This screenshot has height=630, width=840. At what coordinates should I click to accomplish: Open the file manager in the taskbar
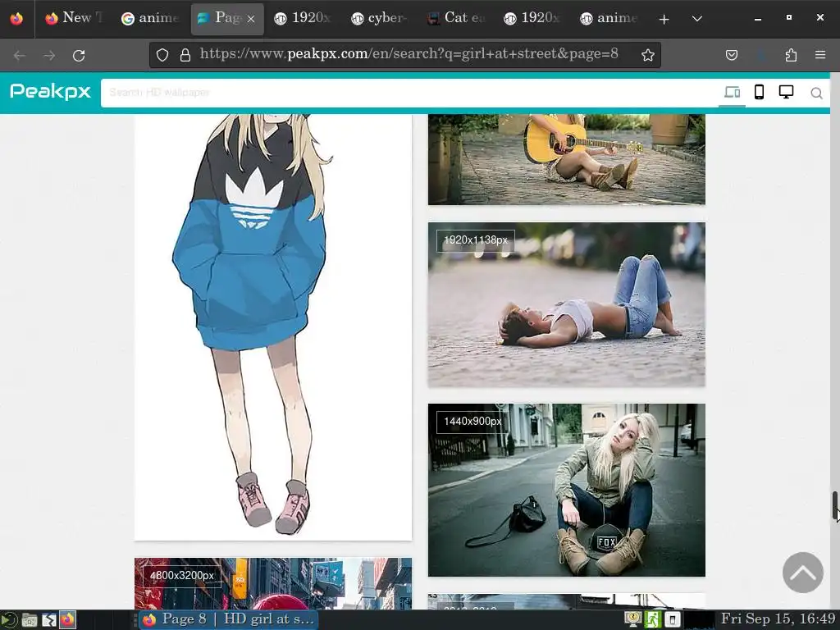click(x=30, y=620)
